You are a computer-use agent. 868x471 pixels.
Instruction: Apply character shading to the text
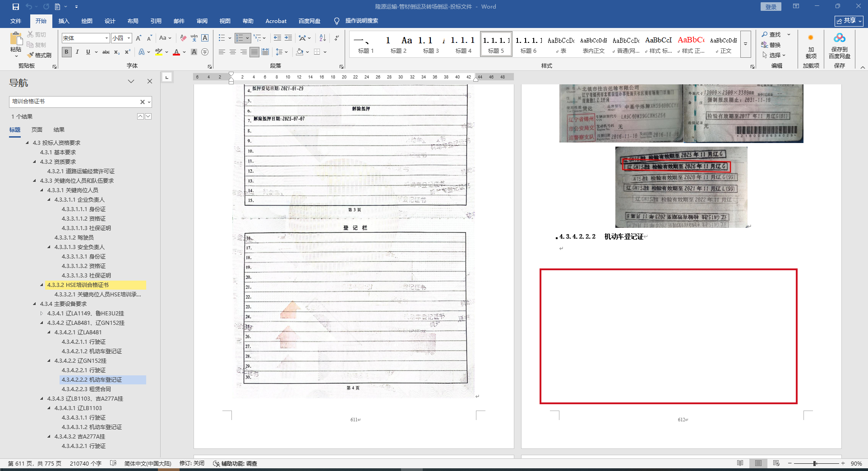point(194,52)
